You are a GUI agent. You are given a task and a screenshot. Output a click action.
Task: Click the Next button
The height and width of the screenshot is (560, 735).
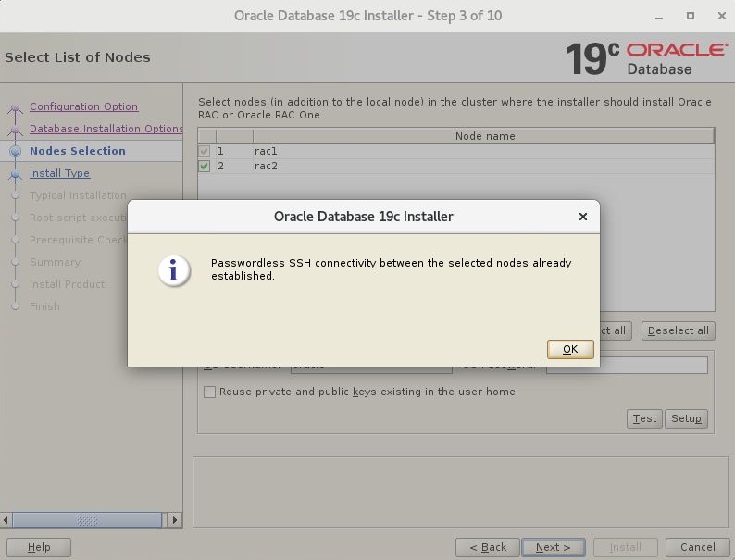(553, 547)
